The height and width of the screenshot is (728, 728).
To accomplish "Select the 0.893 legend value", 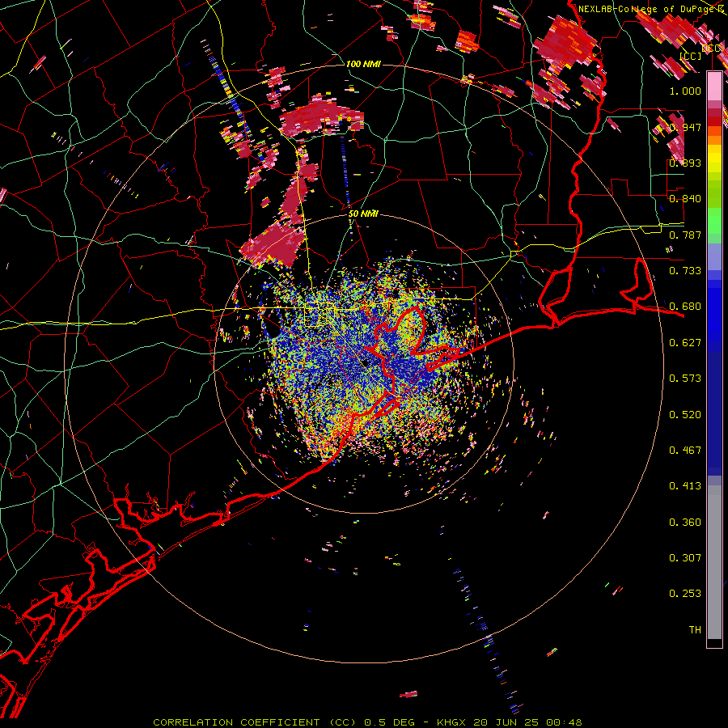I will coord(685,163).
